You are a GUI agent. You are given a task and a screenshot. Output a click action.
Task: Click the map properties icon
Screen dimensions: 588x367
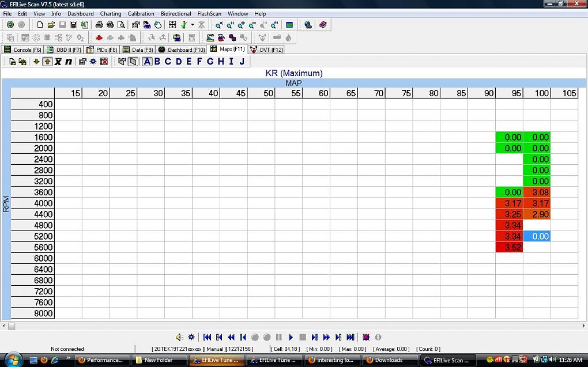(82, 62)
